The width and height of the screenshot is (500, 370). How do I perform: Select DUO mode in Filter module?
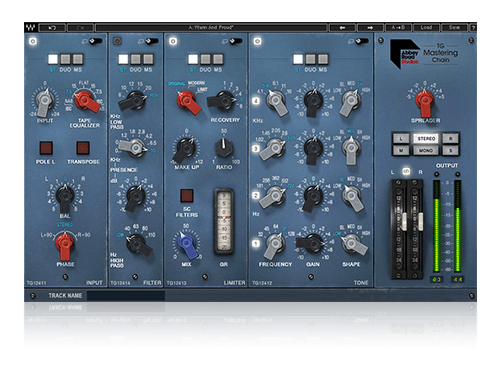[x=135, y=59]
